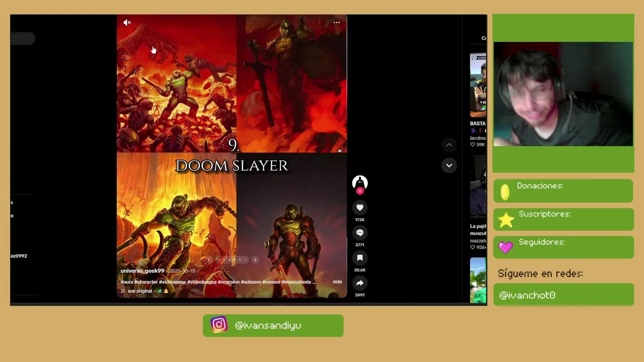Image resolution: width=644 pixels, height=362 pixels.
Task: Go to the next video with down arrow
Action: tap(449, 165)
